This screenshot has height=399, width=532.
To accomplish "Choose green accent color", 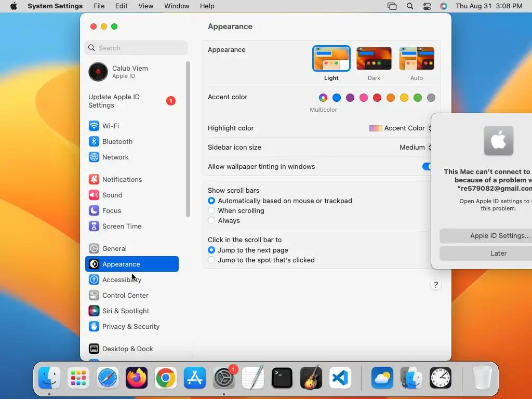I will pos(418,98).
